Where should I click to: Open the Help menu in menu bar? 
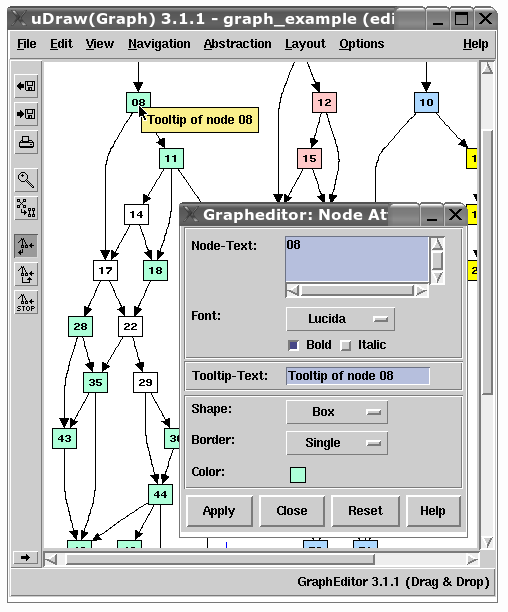click(x=476, y=44)
